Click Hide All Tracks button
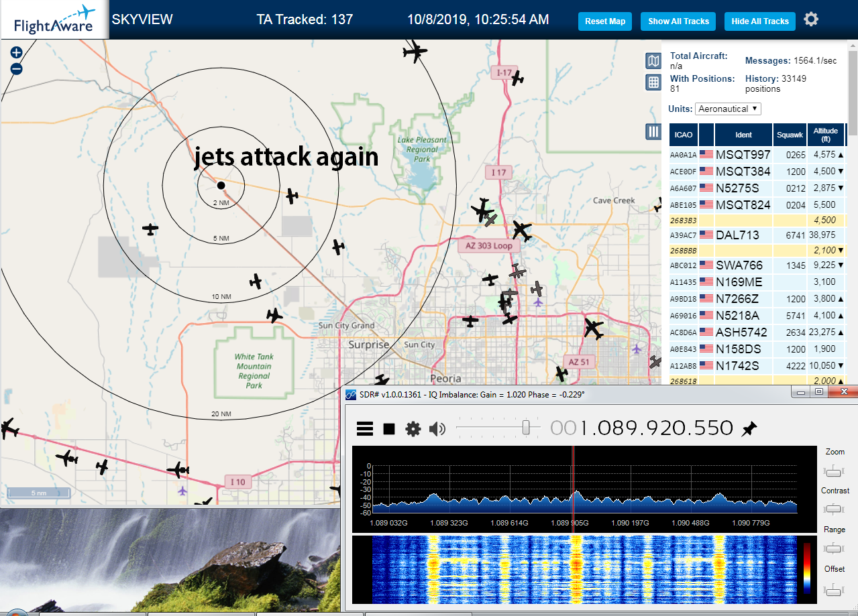858x616 pixels. point(760,21)
